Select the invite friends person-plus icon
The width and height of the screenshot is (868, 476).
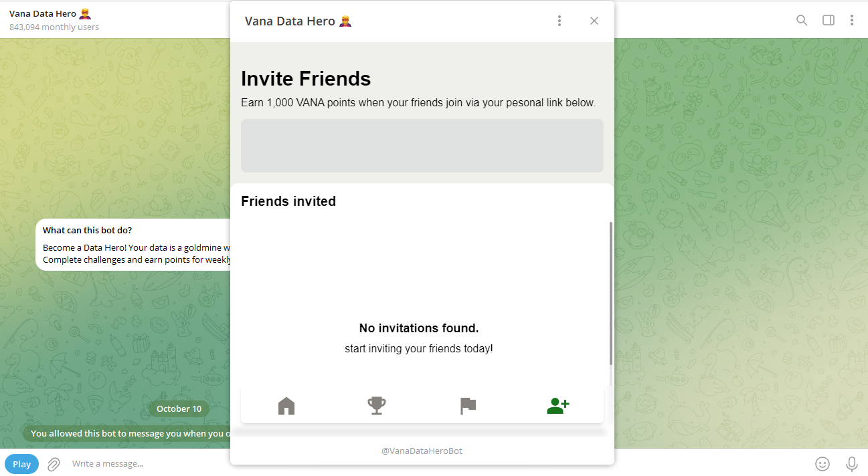click(557, 406)
